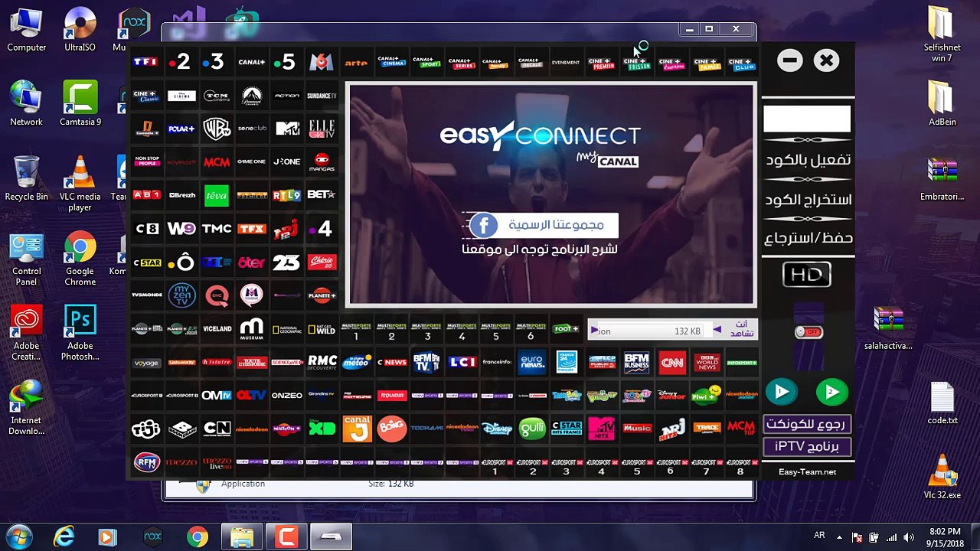Choose the Canal J channel
The image size is (980, 551).
357,429
